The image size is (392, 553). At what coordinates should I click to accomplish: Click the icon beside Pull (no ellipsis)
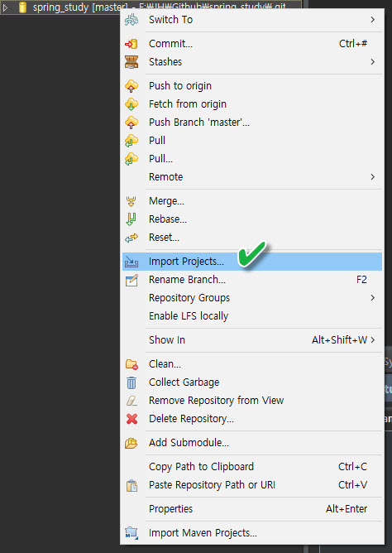coord(131,141)
